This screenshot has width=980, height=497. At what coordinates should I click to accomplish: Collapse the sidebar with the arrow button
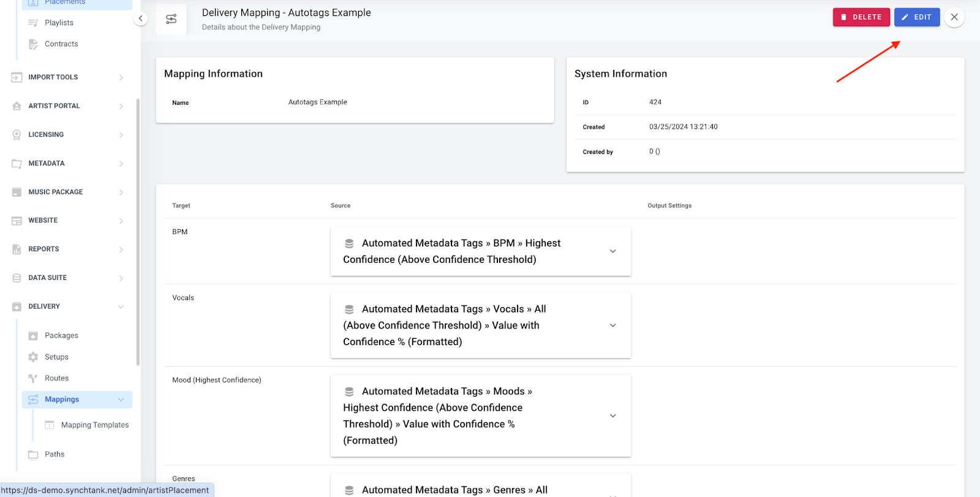pos(140,18)
